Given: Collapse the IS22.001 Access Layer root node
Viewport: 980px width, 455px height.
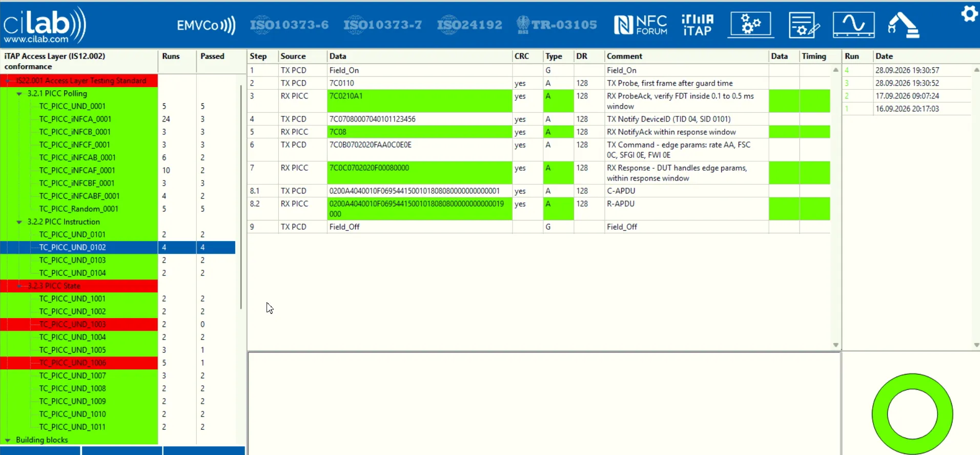Looking at the screenshot, I should click(8, 81).
